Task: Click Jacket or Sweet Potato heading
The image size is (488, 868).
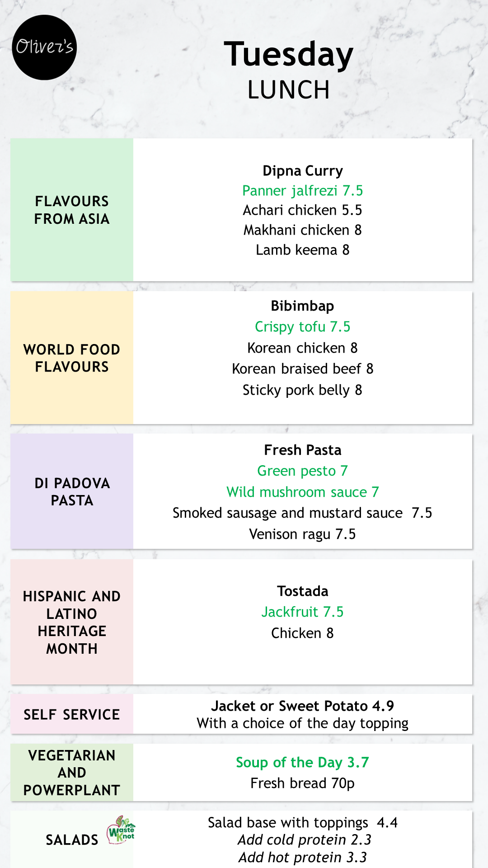Action: tap(302, 706)
